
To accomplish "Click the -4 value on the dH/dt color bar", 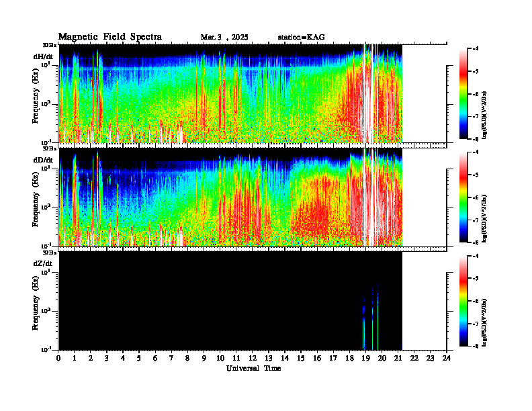I will (x=476, y=48).
